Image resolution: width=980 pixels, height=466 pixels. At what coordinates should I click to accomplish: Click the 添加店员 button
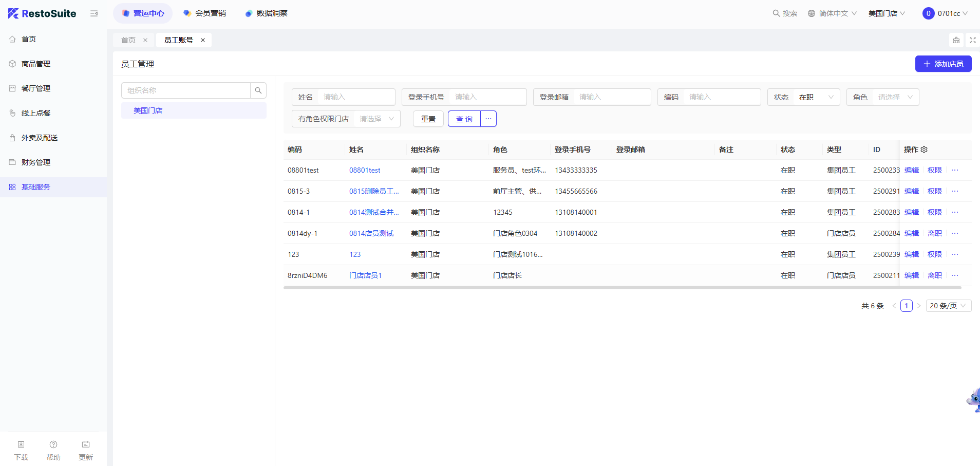click(x=943, y=64)
